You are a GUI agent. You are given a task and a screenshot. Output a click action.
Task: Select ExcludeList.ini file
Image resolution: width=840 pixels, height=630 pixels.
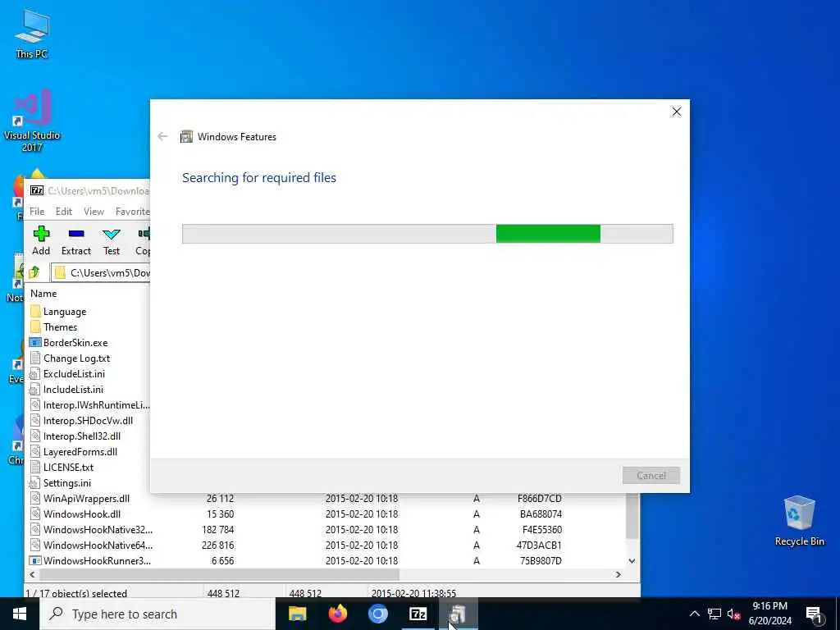(x=74, y=374)
